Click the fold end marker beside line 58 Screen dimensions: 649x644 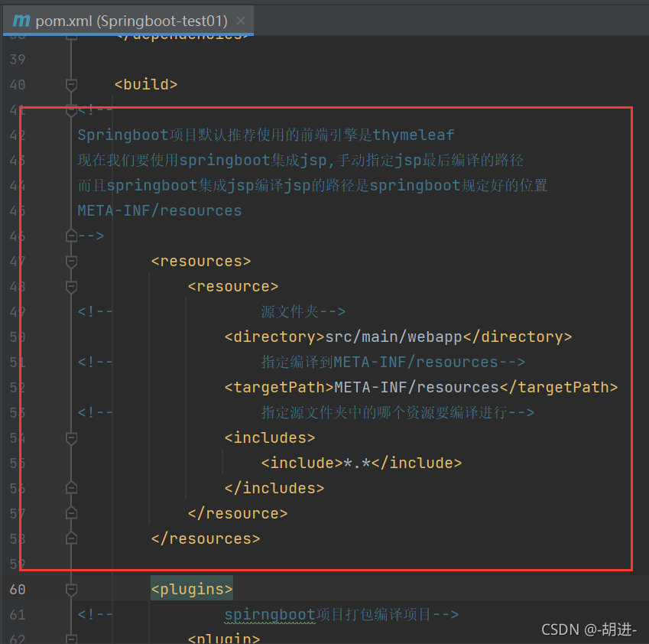click(x=70, y=538)
